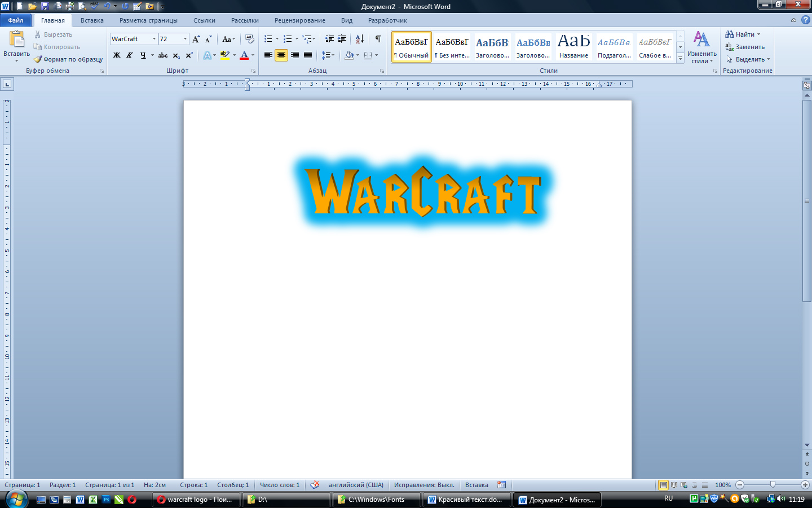Align the text to the left

pos(268,55)
